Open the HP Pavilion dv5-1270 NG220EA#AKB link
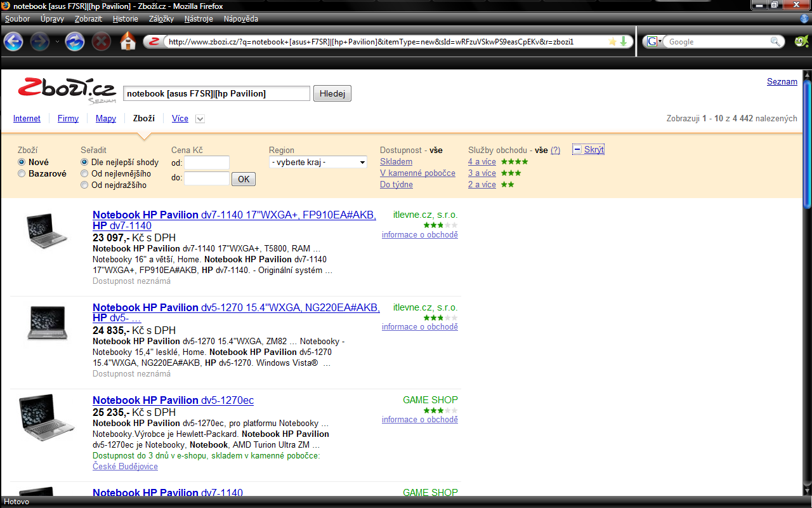Screen dimensions: 812x508 pos(236,312)
